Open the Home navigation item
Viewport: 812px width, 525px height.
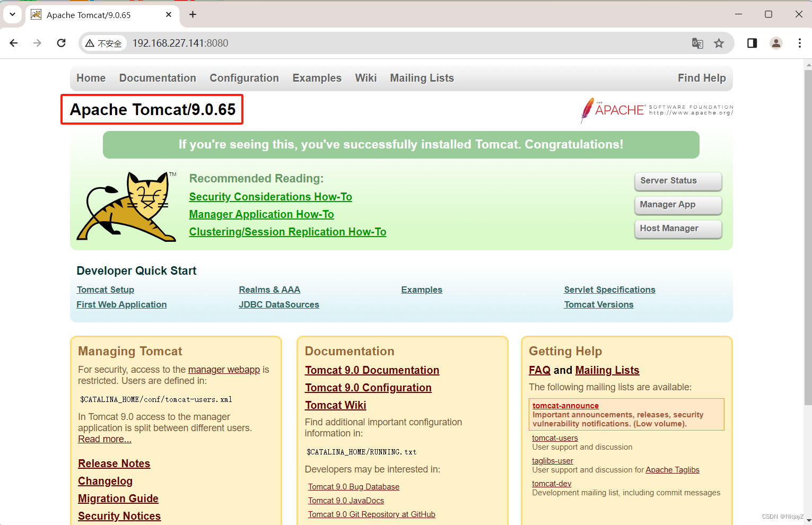tap(91, 78)
